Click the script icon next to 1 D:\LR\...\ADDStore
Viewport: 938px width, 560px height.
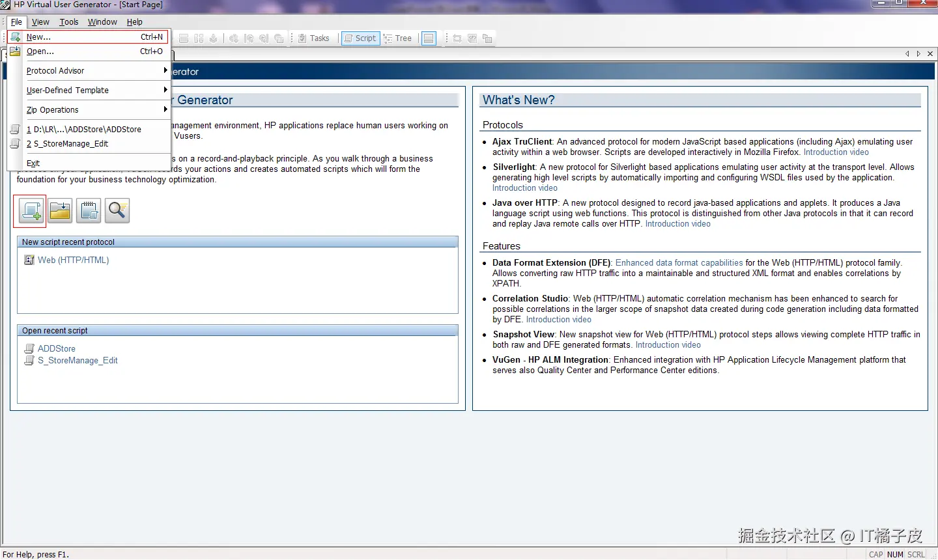pos(15,130)
